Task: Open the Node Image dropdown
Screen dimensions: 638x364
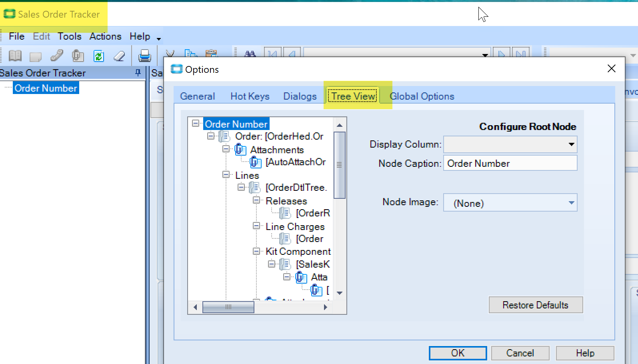Action: [x=571, y=203]
